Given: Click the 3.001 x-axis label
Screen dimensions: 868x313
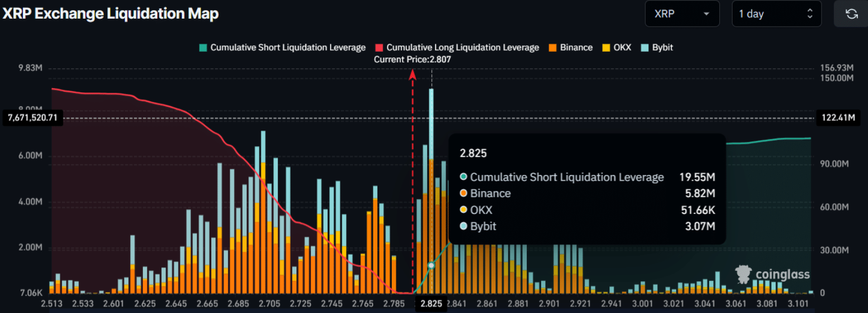Looking at the screenshot, I should (x=642, y=303).
